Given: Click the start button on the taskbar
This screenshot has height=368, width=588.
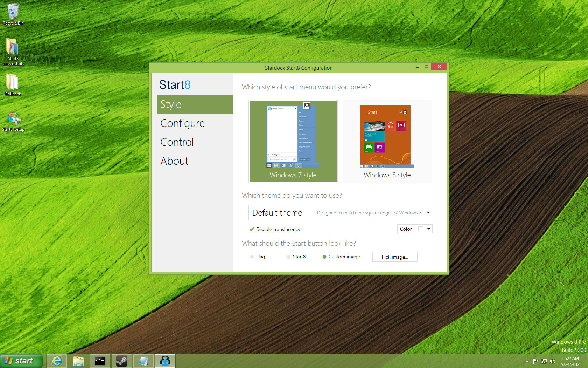Looking at the screenshot, I should [x=21, y=361].
